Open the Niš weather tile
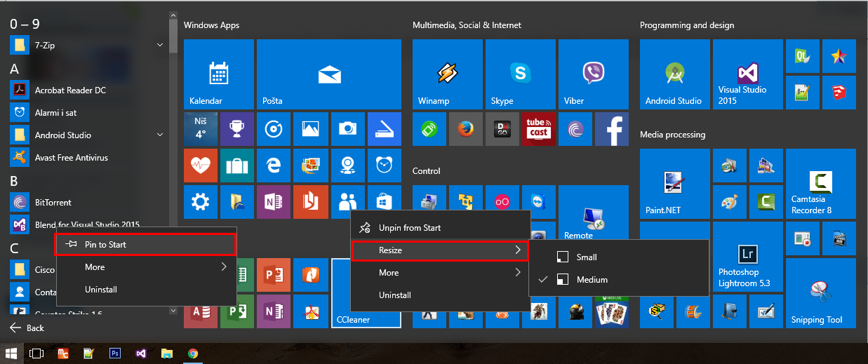868x364 pixels. pos(201,129)
